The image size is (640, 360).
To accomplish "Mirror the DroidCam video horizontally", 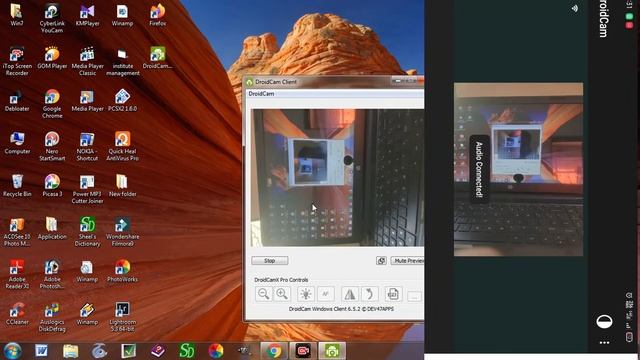I will pyautogui.click(x=350, y=294).
